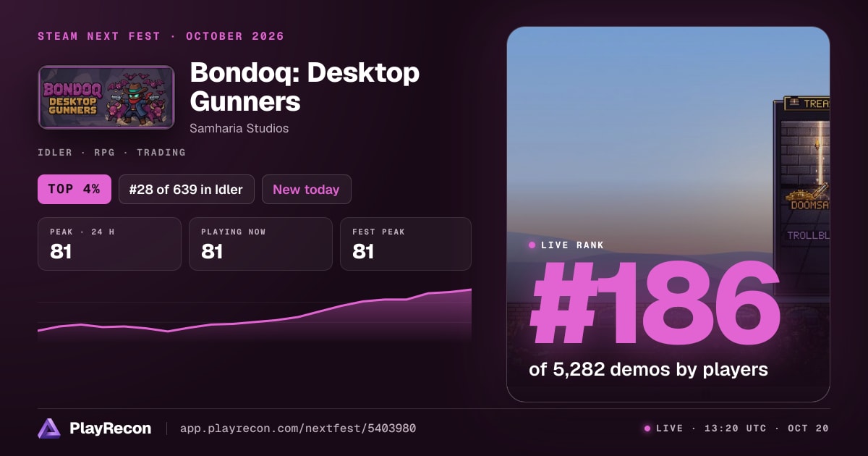Click the live status dot near LIVE
This screenshot has width=868, height=456.
coord(647,428)
